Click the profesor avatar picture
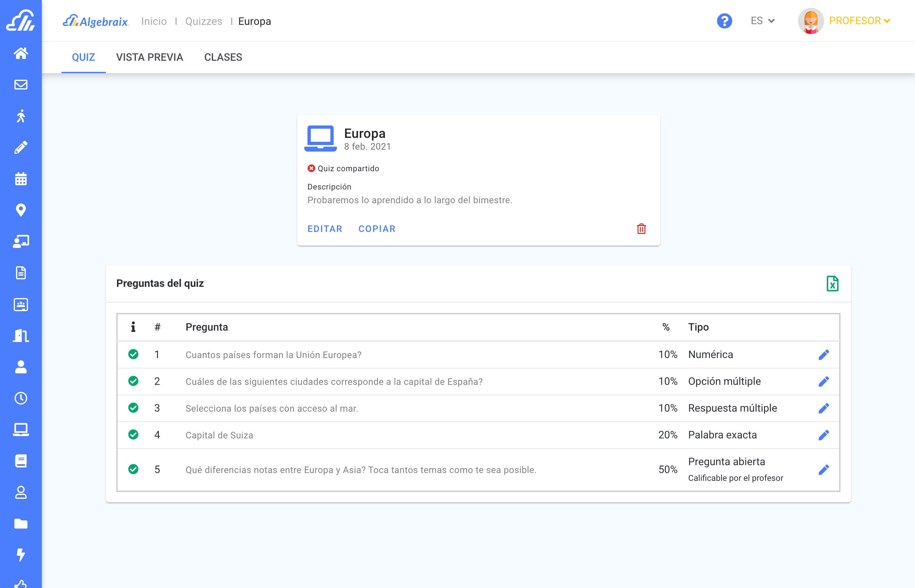Screen dimensions: 915x588 [810, 21]
